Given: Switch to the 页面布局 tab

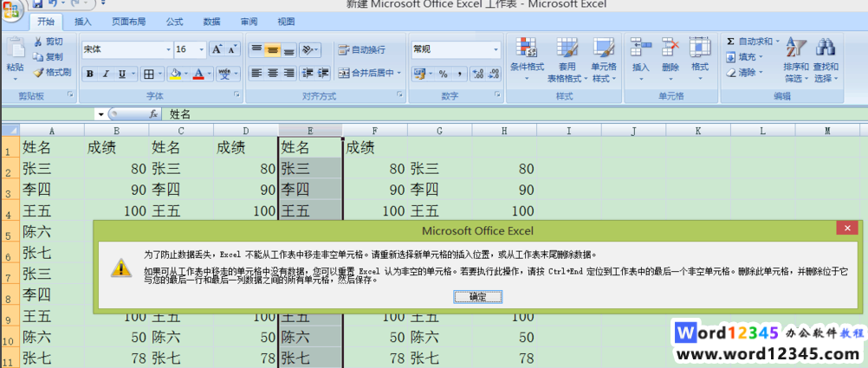Looking at the screenshot, I should point(128,22).
